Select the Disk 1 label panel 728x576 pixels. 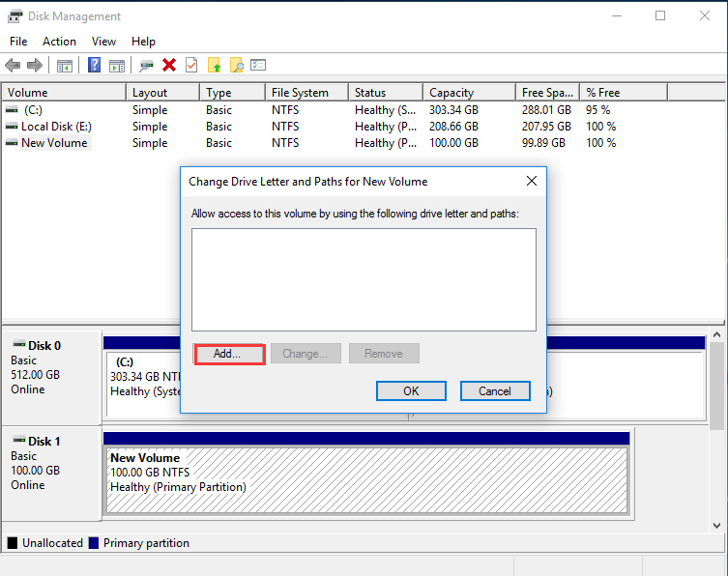pos(51,474)
